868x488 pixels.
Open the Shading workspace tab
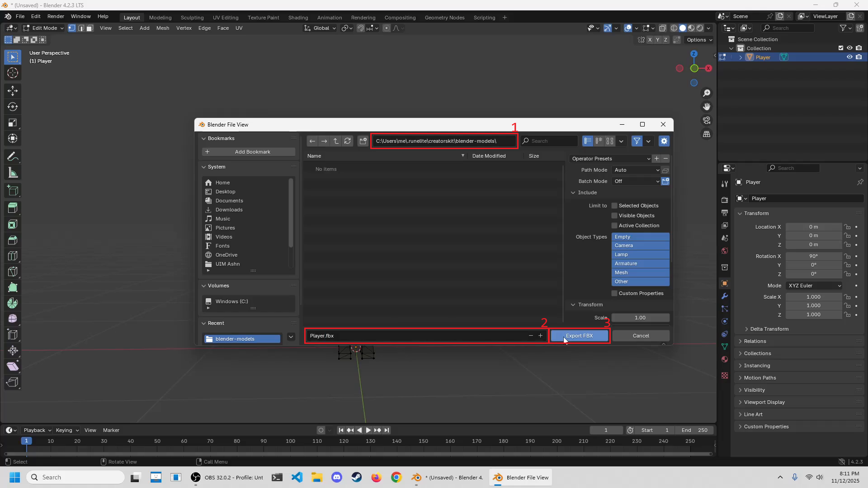(298, 18)
